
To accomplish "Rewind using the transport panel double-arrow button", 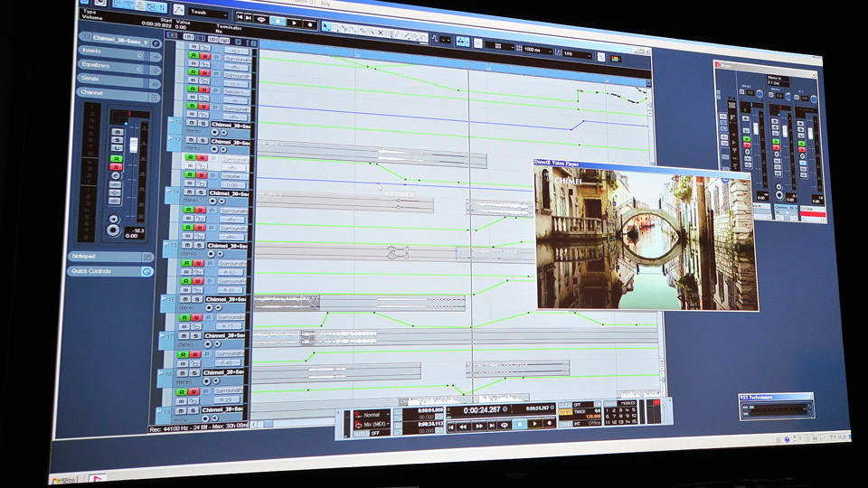I will (463, 426).
